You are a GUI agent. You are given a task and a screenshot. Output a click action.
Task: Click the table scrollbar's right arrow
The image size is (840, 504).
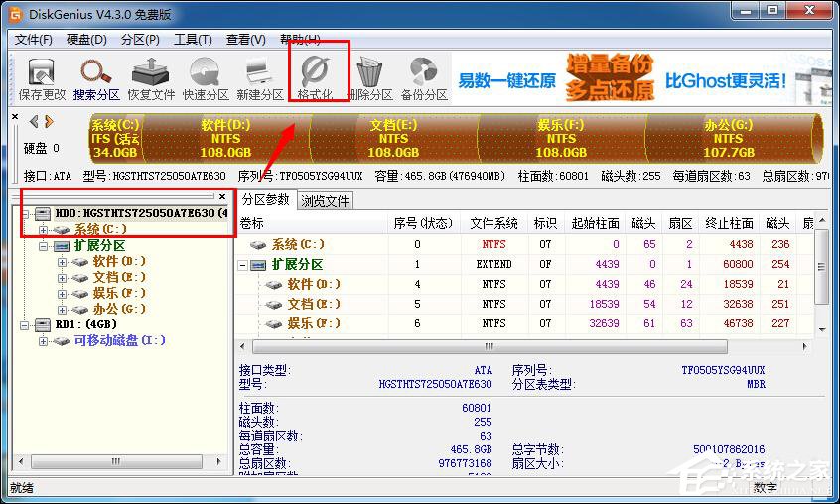[804, 346]
